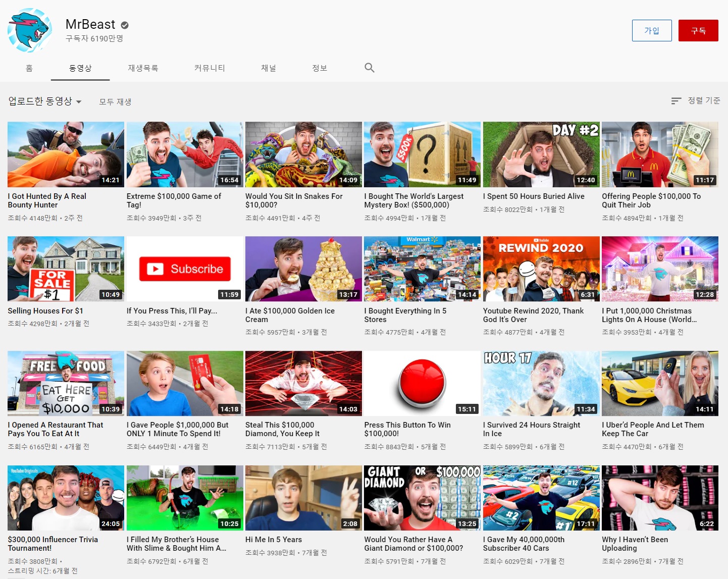Open thumbnail of Game of Tag video (16:54)
Viewport: 728px width, 579px height.
[x=185, y=154]
